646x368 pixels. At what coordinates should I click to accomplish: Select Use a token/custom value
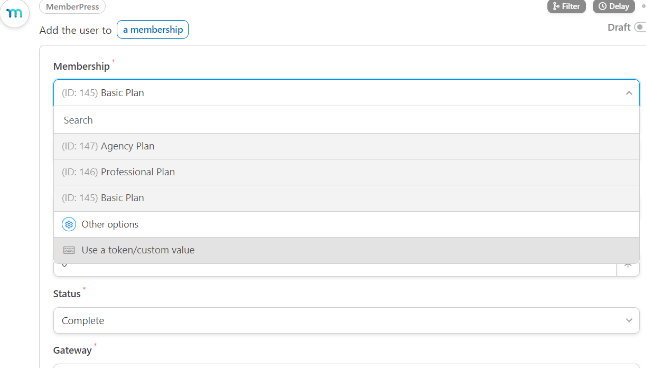tap(346, 250)
